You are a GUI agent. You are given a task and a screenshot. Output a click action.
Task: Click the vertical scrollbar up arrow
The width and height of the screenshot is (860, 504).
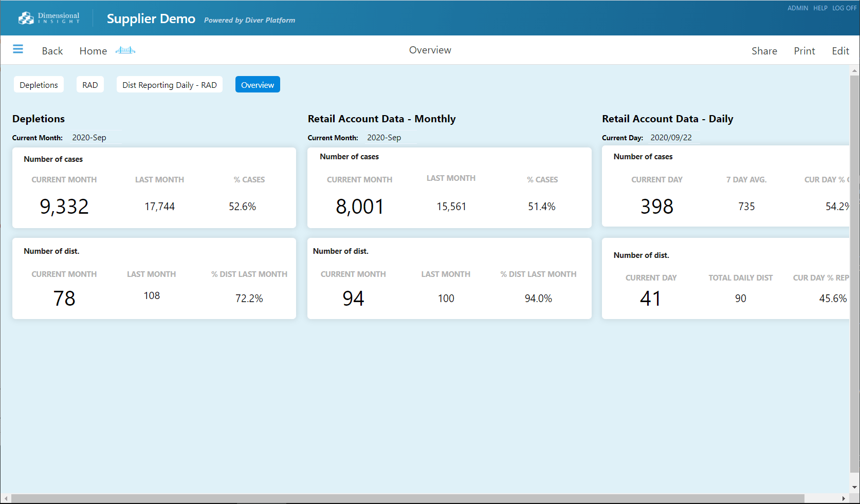click(x=854, y=70)
